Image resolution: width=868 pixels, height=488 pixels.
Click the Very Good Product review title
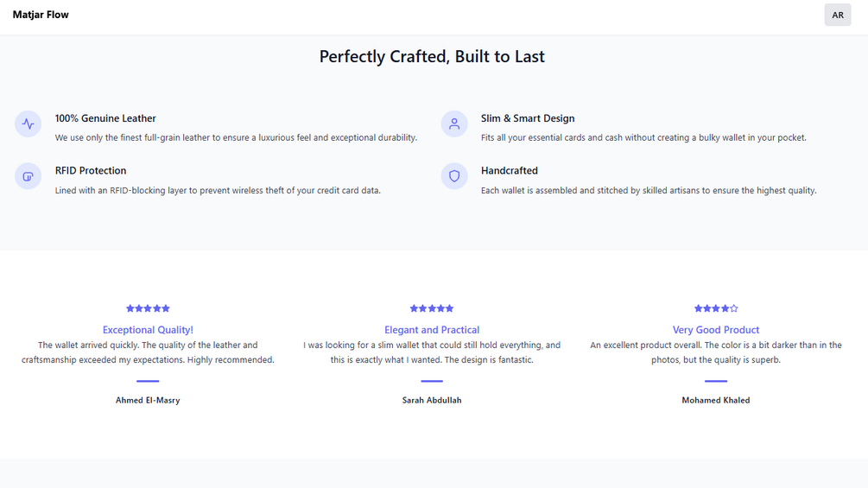(x=716, y=330)
